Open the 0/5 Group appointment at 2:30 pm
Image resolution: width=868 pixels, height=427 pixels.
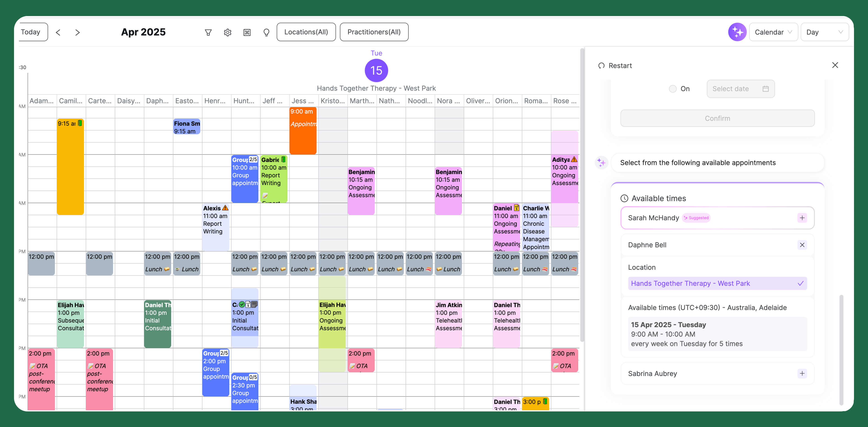[245, 392]
